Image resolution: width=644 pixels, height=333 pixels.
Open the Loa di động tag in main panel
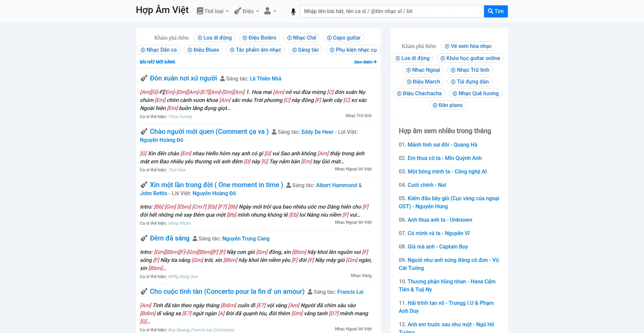215,38
